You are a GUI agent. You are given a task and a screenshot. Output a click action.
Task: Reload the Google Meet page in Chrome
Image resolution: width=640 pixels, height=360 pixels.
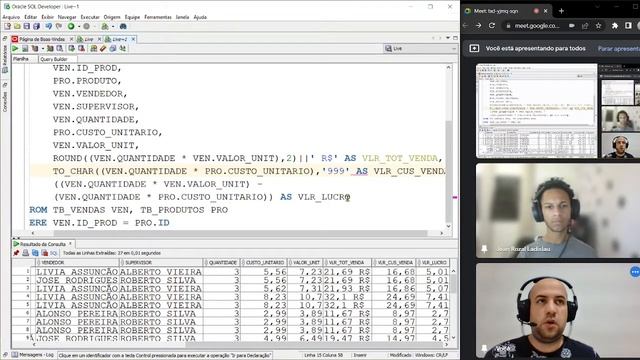[x=492, y=26]
